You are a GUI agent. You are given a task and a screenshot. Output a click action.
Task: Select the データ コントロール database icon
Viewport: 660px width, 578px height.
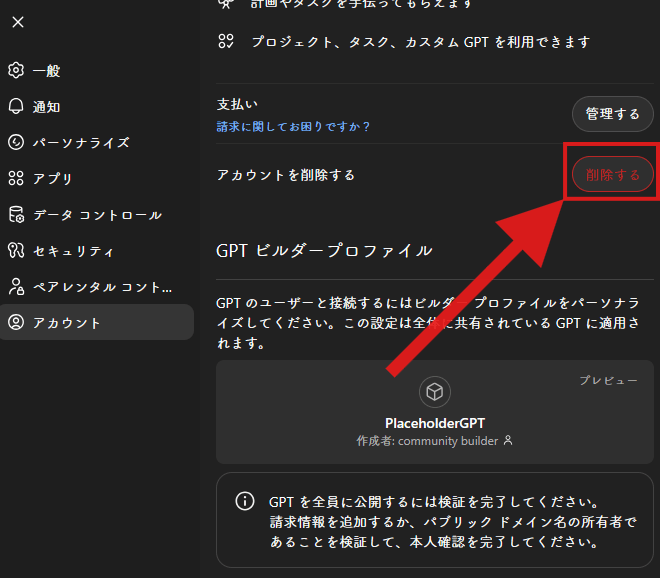click(16, 215)
